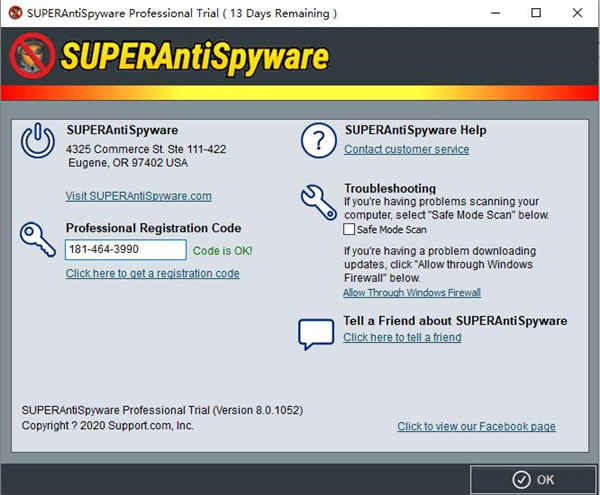Click the 'Code is OK!' status text
Screen dimensions: 600x495
[222, 251]
